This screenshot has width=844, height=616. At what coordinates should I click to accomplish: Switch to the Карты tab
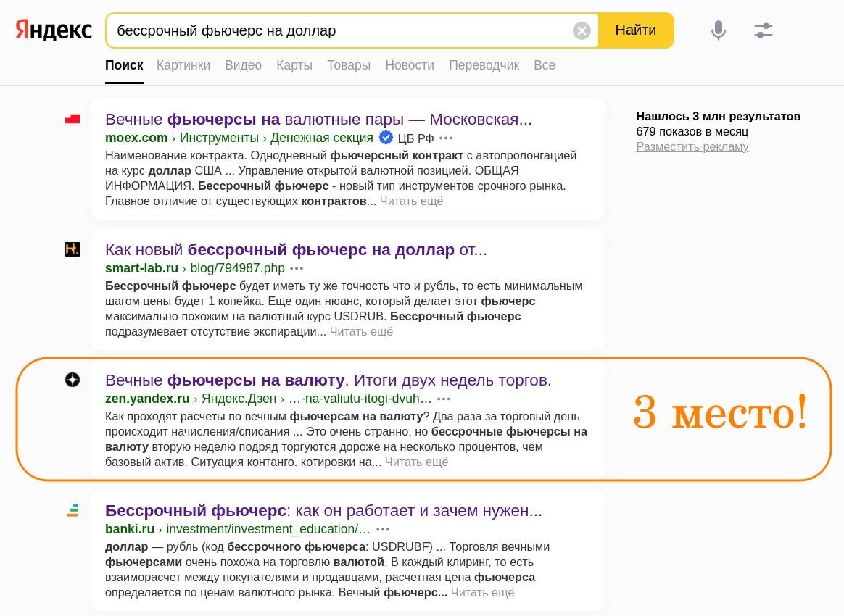pos(294,65)
